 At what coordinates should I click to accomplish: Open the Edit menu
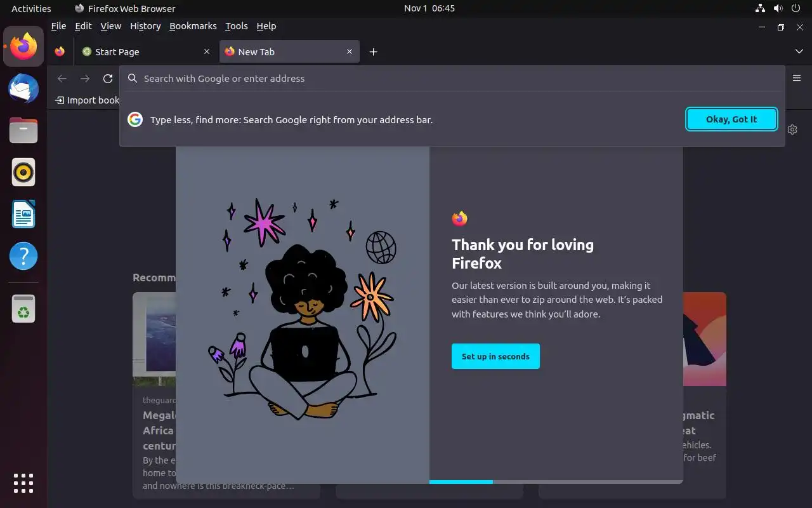point(83,26)
